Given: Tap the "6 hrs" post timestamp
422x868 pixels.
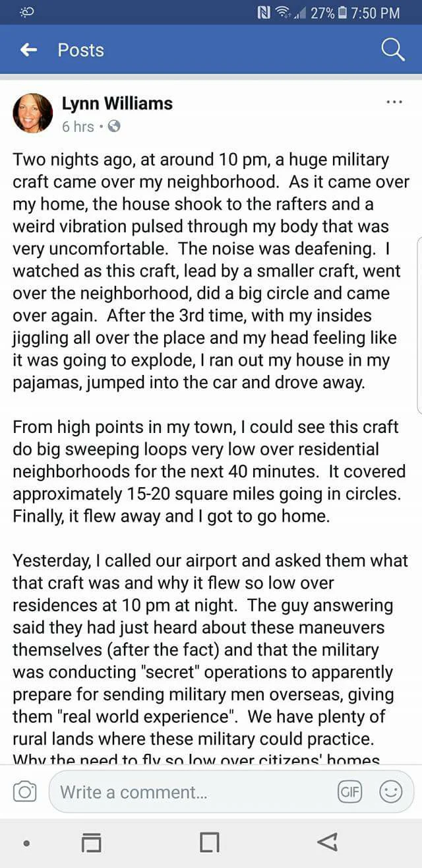Looking at the screenshot, I should point(78,126).
